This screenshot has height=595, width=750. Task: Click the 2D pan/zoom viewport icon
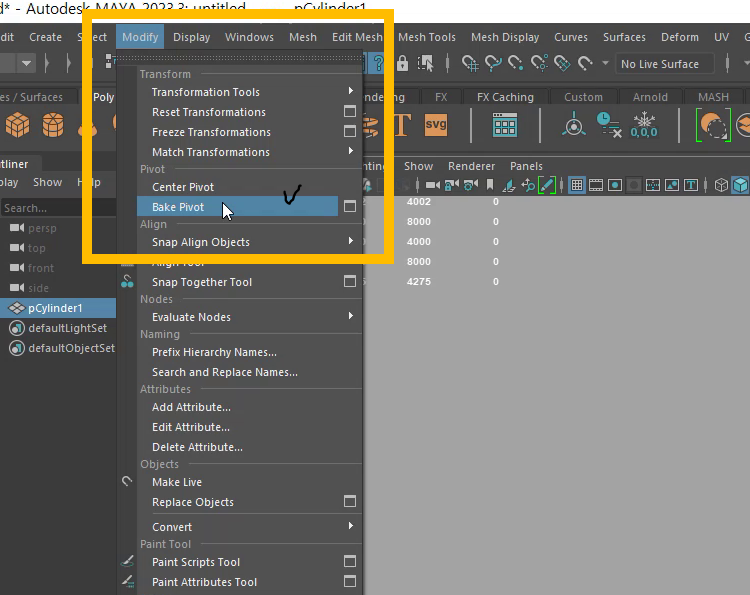(528, 185)
